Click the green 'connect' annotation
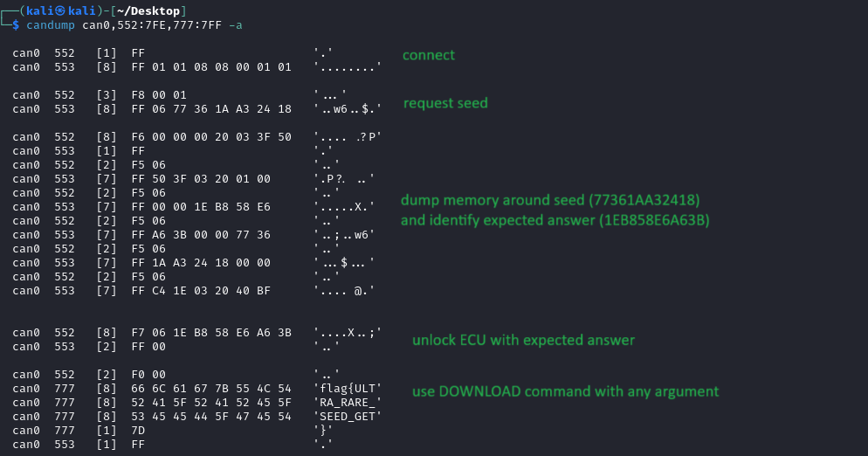Image resolution: width=868 pixels, height=456 pixels. (x=428, y=55)
